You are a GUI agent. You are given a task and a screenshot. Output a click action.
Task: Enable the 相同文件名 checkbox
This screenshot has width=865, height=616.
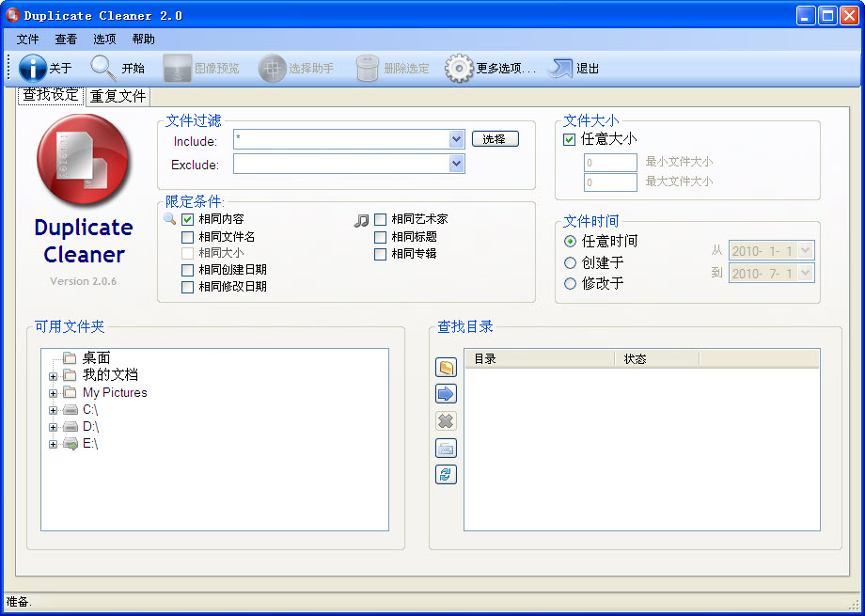(187, 237)
